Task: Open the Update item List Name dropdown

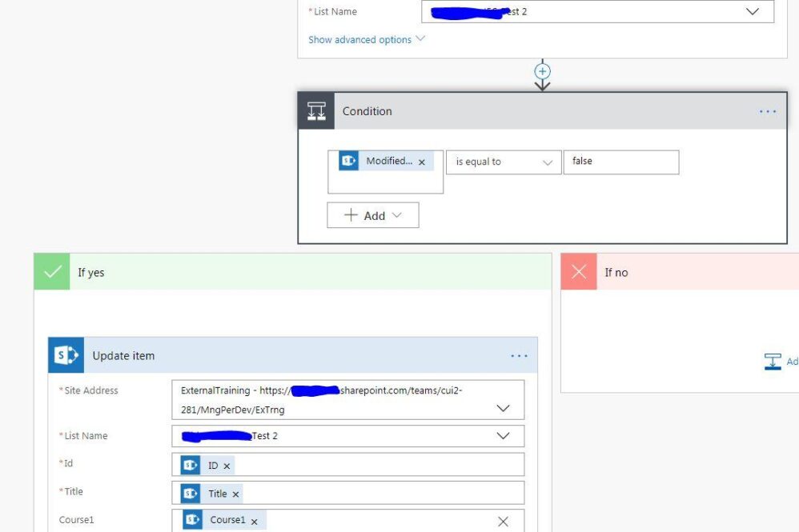Action: coord(503,436)
